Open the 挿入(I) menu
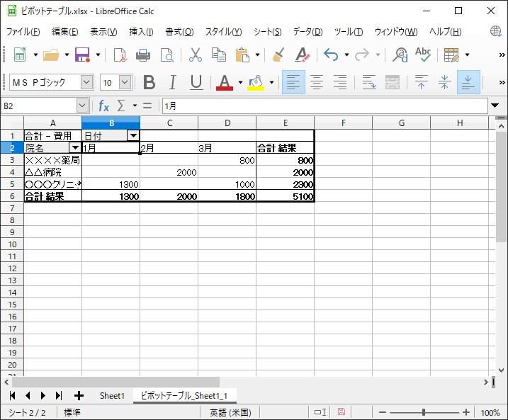 (x=141, y=32)
